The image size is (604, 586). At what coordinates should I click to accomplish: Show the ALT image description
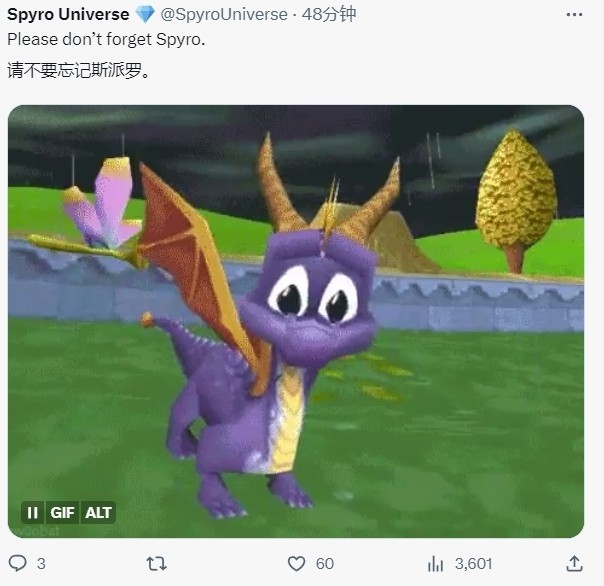point(98,513)
